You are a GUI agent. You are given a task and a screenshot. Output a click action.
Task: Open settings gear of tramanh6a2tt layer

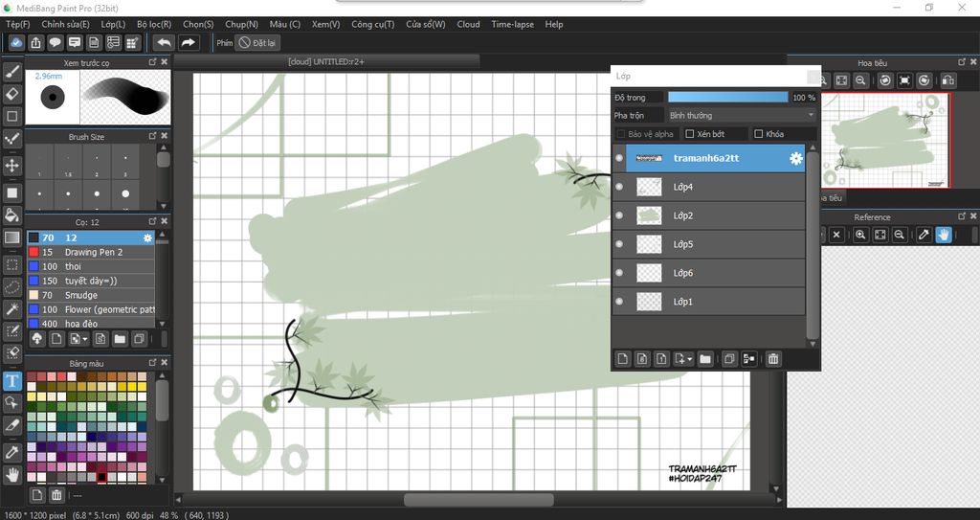click(x=795, y=158)
